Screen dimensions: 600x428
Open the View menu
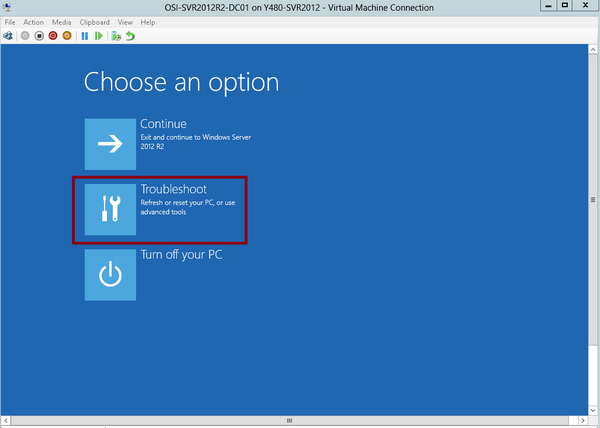click(125, 21)
